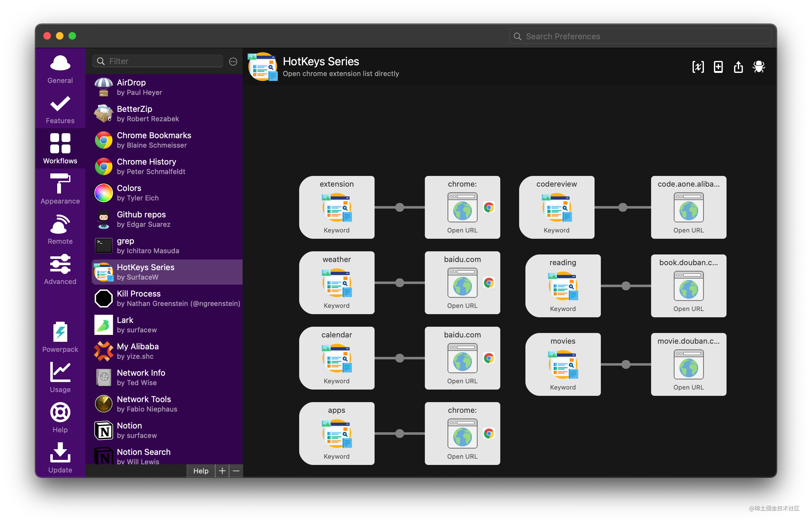
Task: Select the Notion workflow by surfacew
Action: point(167,430)
